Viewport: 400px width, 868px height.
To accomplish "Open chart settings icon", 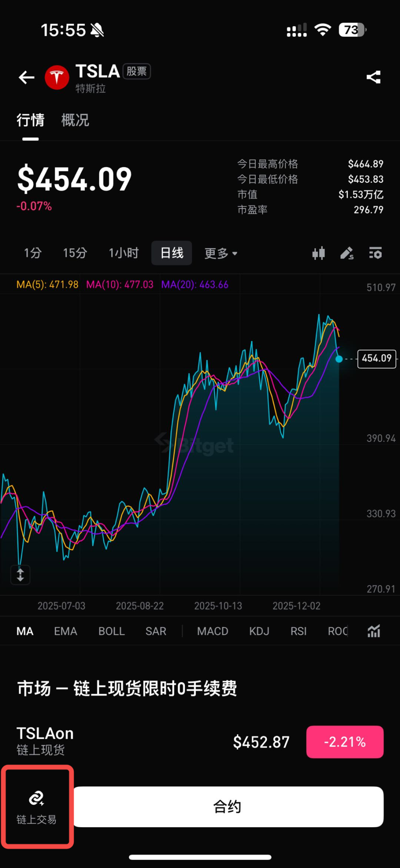I will point(375,253).
